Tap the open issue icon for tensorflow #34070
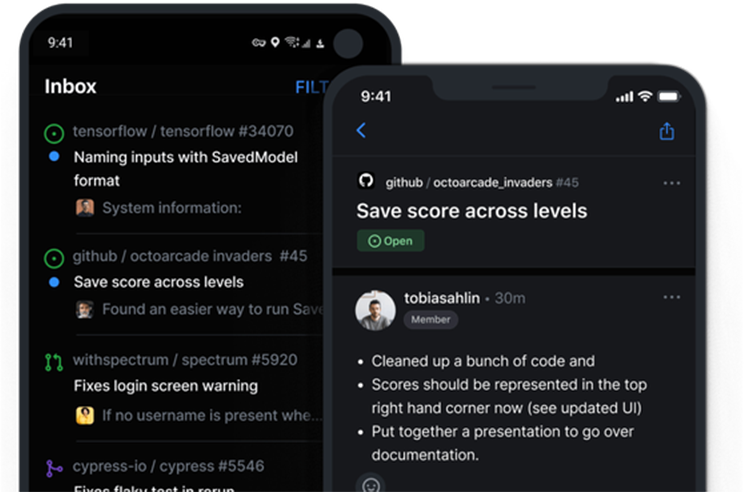The image size is (744, 492). pyautogui.click(x=54, y=134)
